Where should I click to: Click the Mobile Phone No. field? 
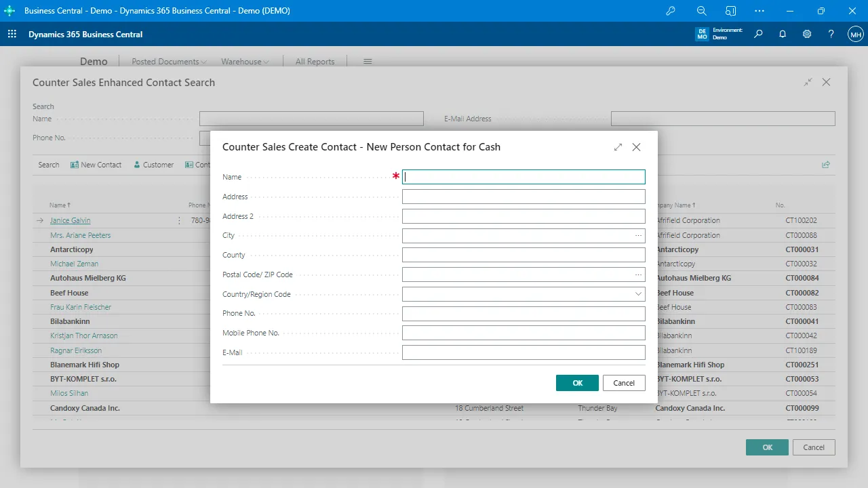pyautogui.click(x=523, y=333)
